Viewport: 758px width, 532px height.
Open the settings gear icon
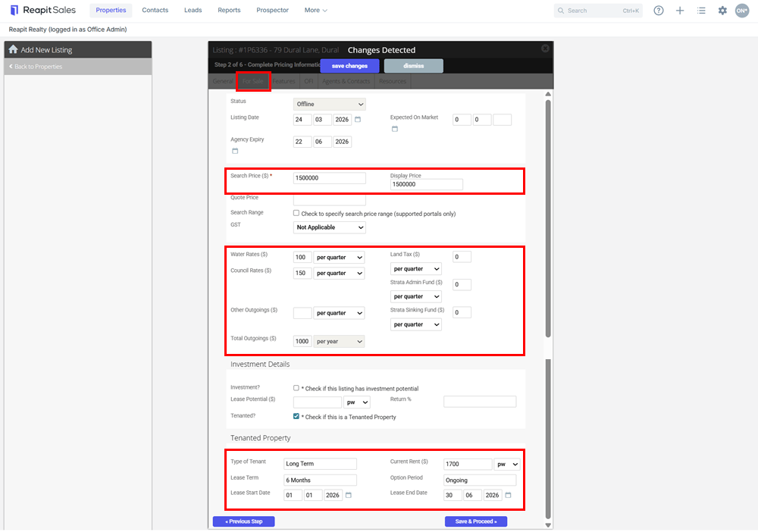(x=722, y=10)
